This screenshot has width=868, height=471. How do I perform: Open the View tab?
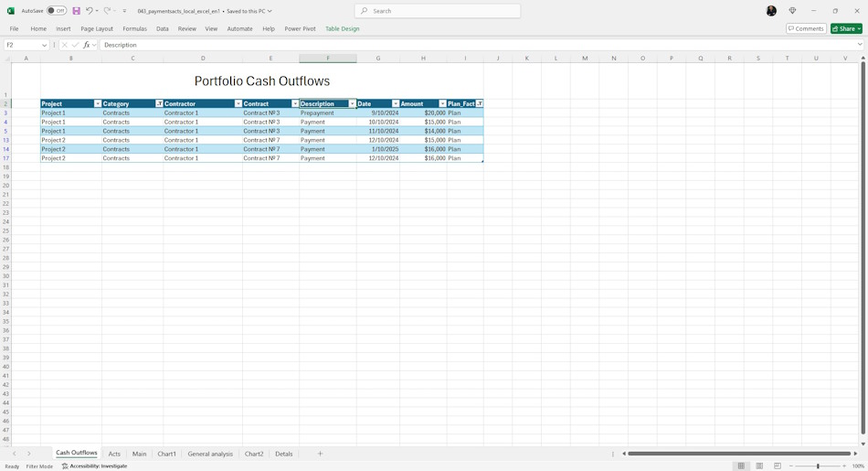click(211, 28)
